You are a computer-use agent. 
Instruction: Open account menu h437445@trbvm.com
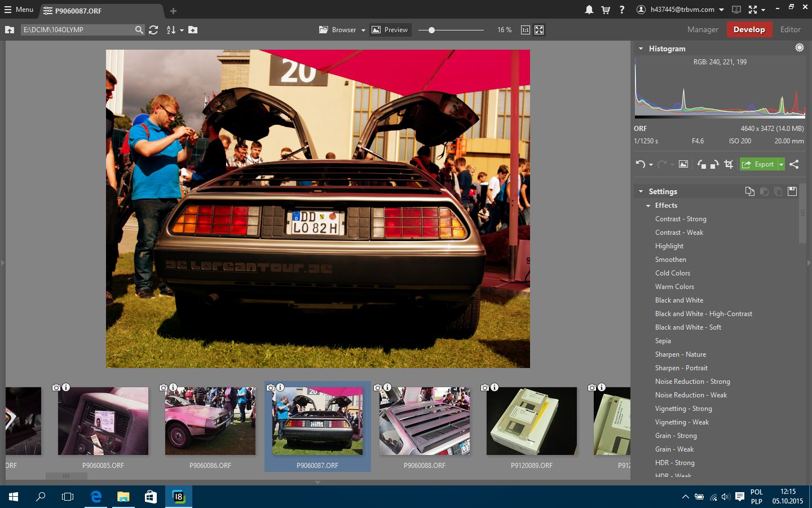click(680, 10)
